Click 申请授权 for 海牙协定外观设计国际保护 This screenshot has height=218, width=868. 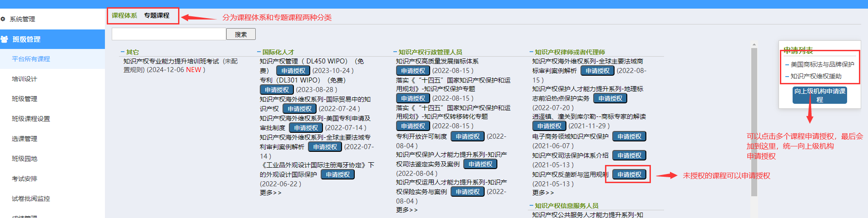pos(338,174)
